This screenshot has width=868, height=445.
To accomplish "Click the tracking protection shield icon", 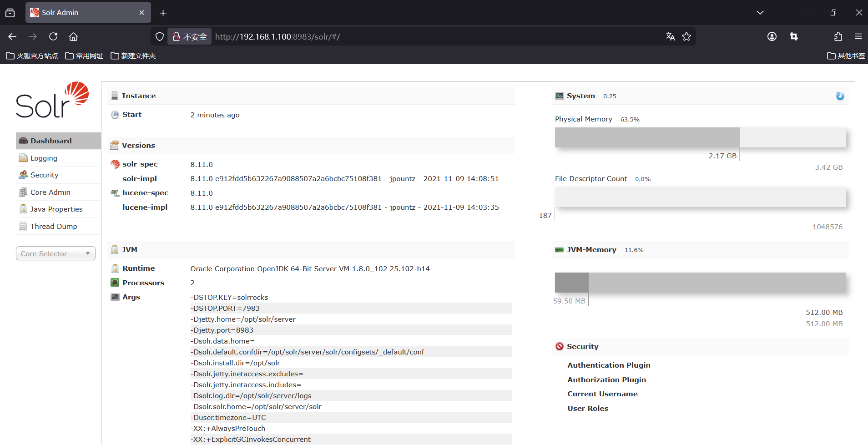I will point(160,37).
